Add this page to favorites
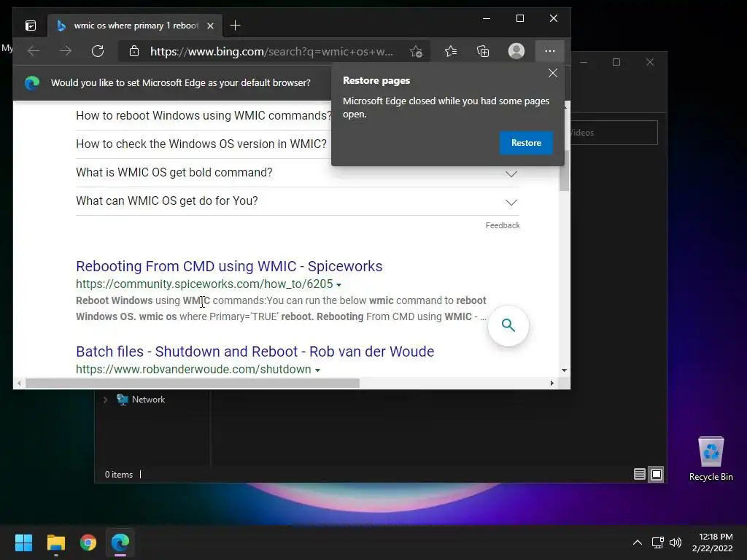Image resolution: width=747 pixels, height=560 pixels. point(416,52)
